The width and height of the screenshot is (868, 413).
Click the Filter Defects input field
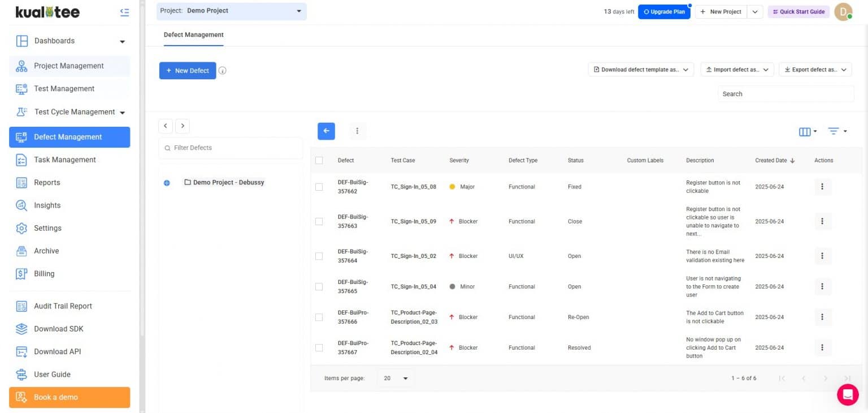232,148
